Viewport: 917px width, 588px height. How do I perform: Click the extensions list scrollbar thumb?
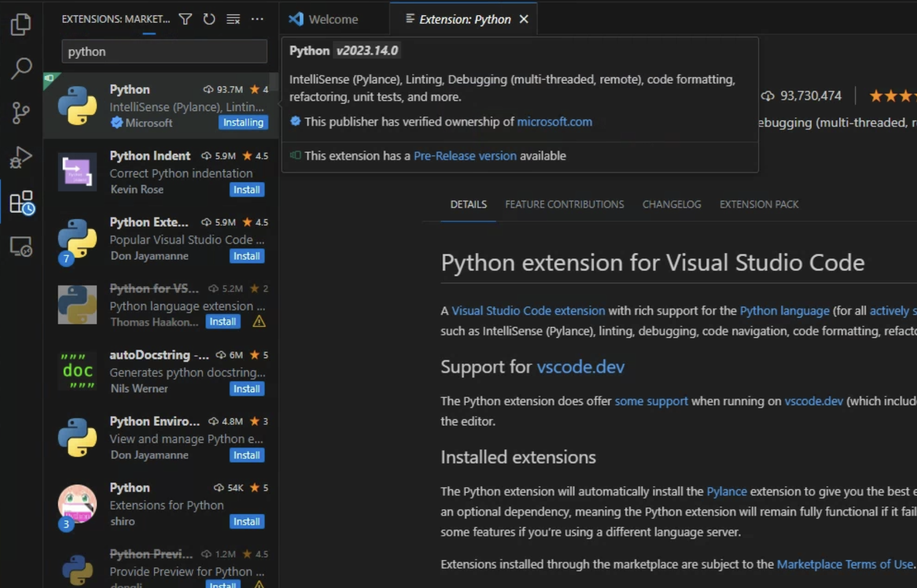[274, 82]
